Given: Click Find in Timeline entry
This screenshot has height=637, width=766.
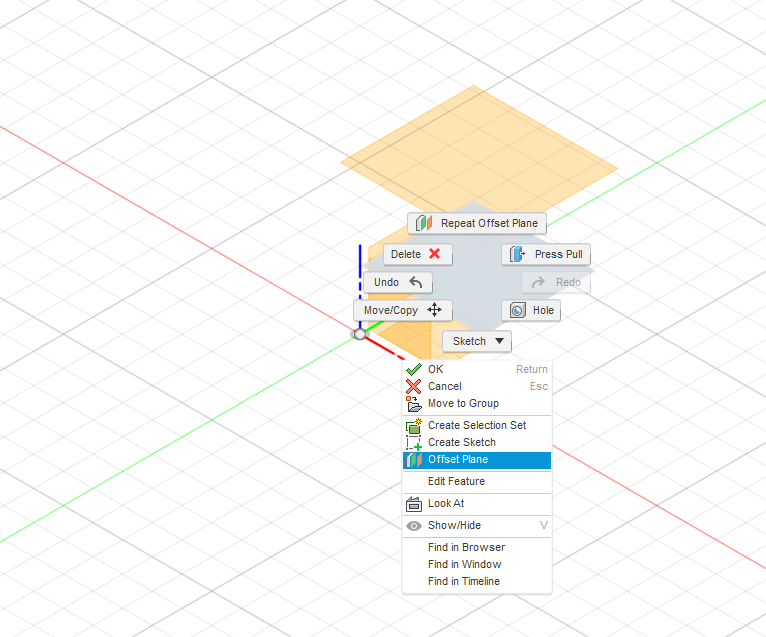Looking at the screenshot, I should 463,581.
